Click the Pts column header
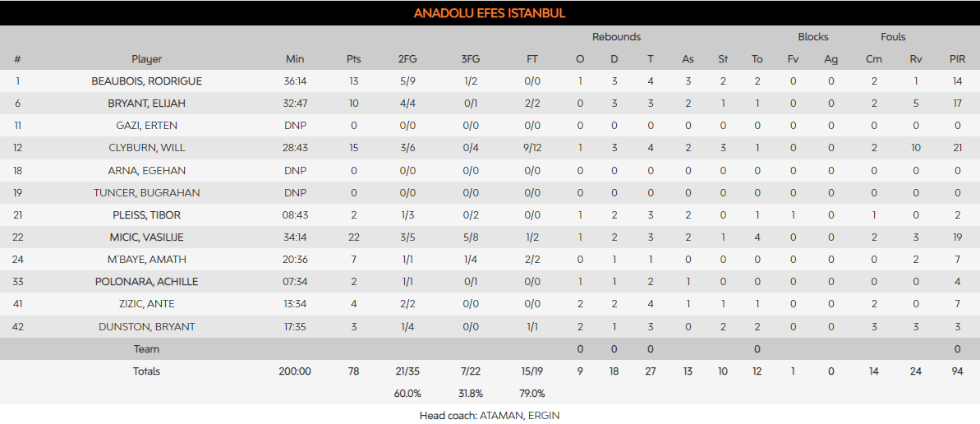 coord(354,59)
